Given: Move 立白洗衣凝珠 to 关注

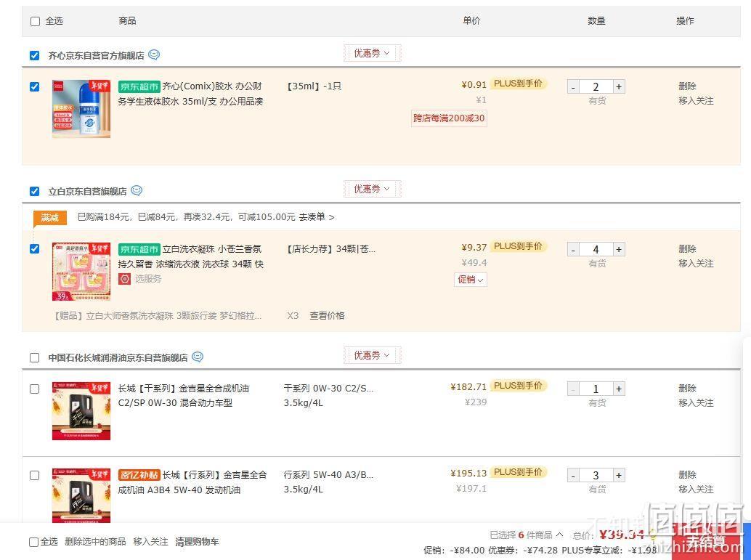Looking at the screenshot, I should coord(696,264).
